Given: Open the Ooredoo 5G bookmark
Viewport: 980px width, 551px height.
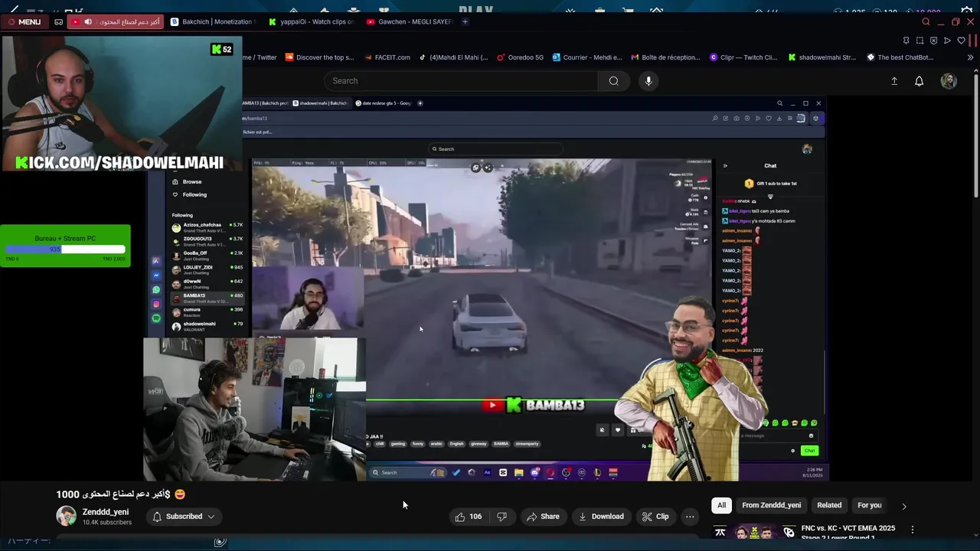Looking at the screenshot, I should pyautogui.click(x=520, y=57).
